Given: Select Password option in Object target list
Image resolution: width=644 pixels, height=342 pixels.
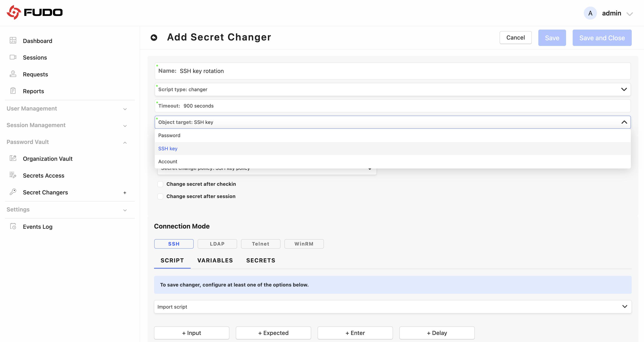Looking at the screenshot, I should (392, 135).
